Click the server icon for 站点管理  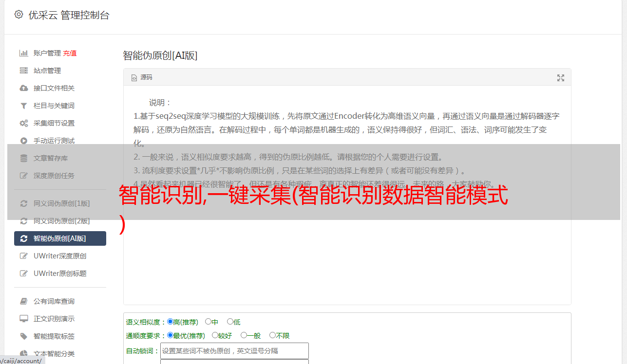[x=23, y=71]
